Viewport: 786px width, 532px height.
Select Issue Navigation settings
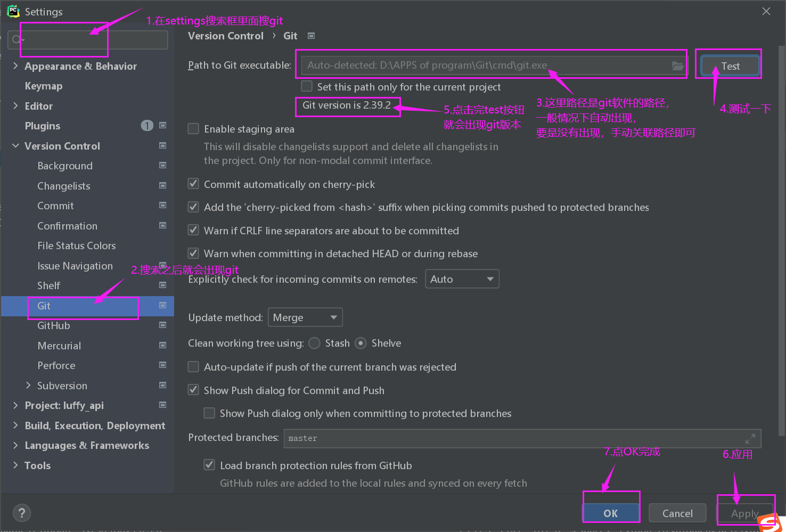[75, 266]
